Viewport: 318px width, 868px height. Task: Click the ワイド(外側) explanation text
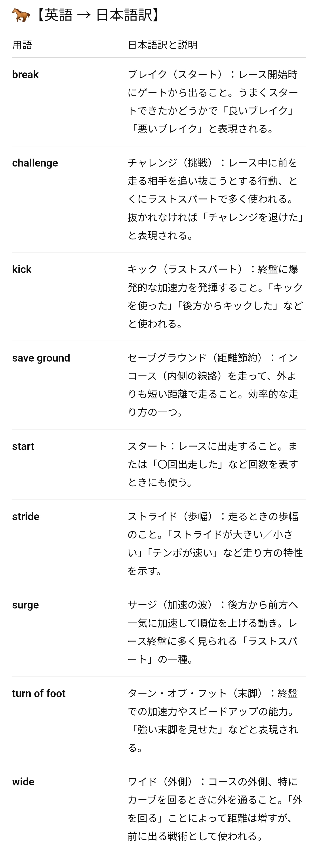click(x=215, y=809)
